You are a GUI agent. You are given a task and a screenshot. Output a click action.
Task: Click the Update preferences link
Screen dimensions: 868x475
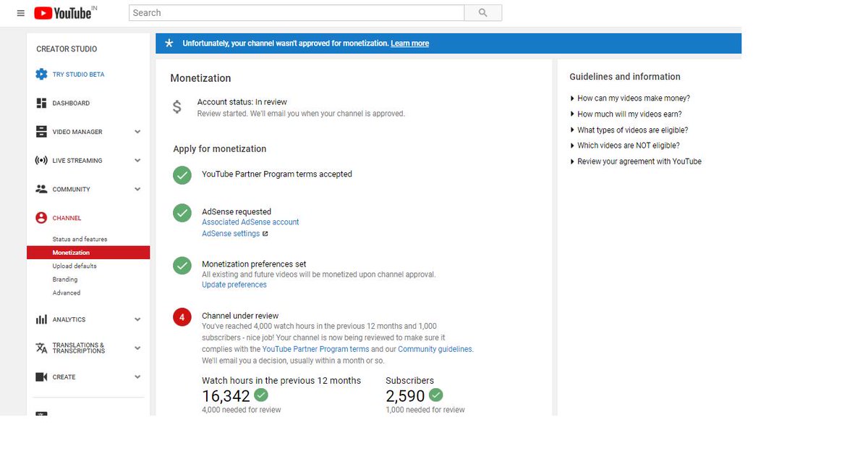click(x=234, y=285)
